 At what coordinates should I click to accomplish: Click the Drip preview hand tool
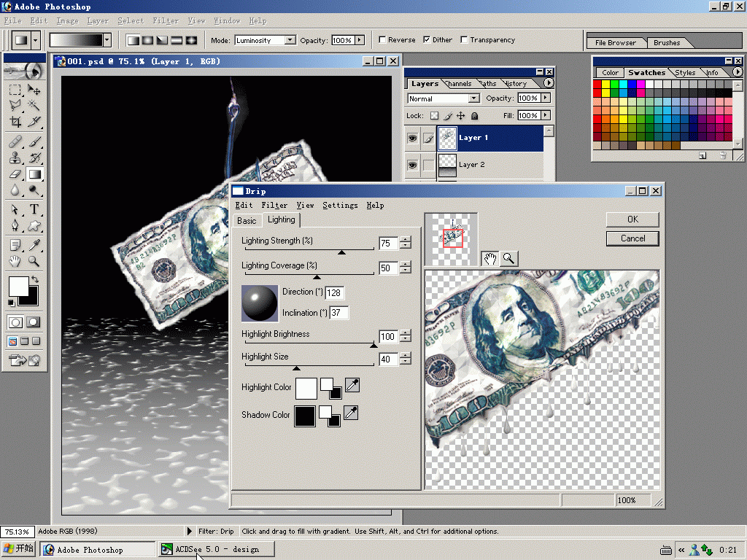[x=490, y=259]
